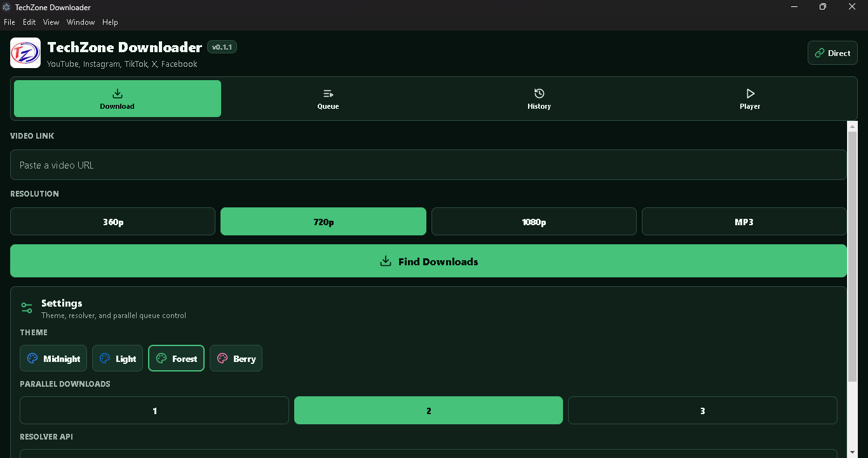Screen dimensions: 868x458
Task: Click the Direct button
Action: click(x=832, y=53)
